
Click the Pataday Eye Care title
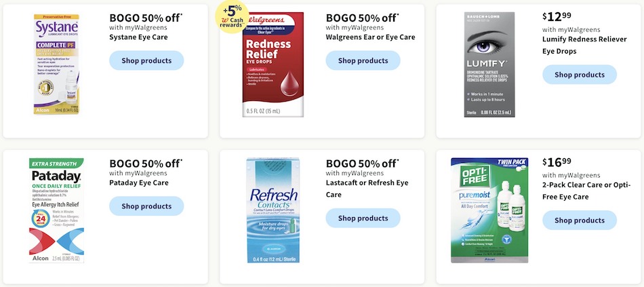click(x=139, y=183)
